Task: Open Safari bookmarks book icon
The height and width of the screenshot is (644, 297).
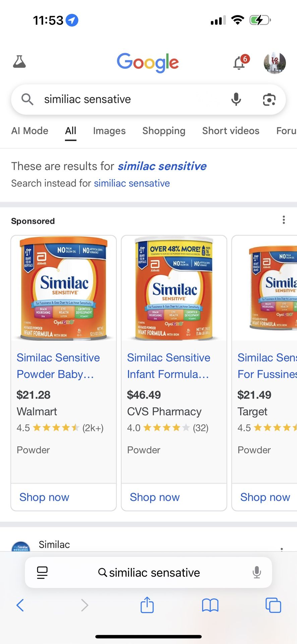Action: 210,605
